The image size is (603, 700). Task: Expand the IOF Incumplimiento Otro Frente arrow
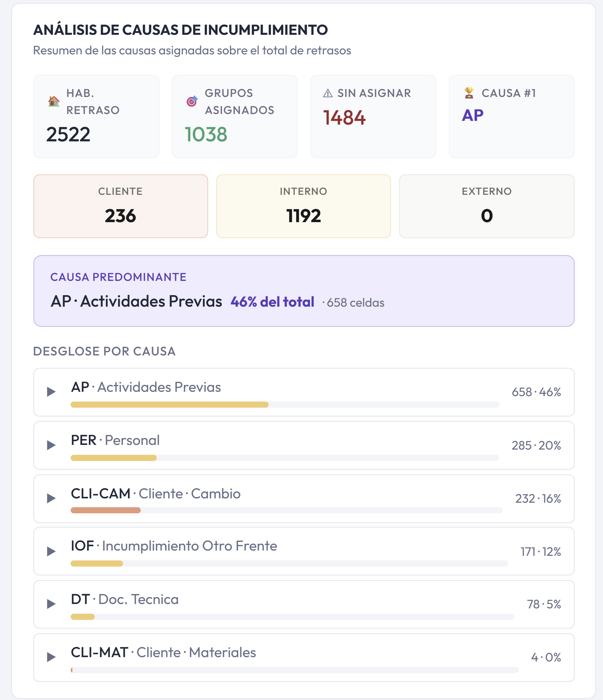[51, 551]
